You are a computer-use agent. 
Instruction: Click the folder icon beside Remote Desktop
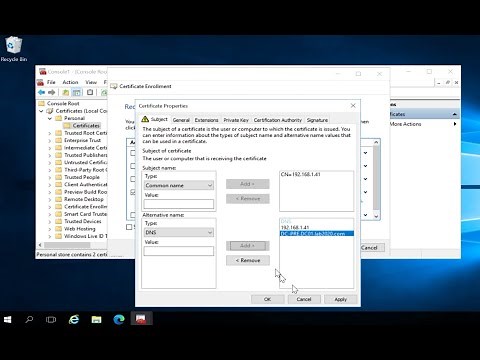59,199
